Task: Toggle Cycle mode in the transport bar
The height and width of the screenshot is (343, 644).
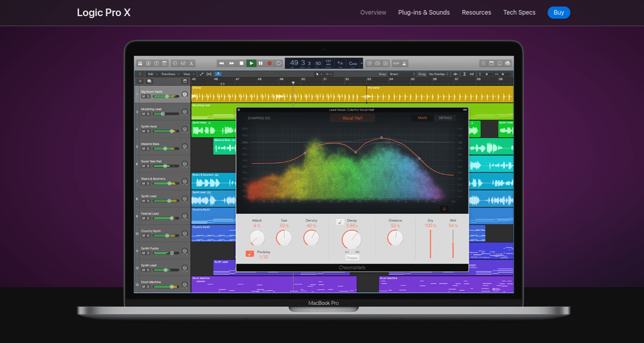Action: [x=278, y=63]
